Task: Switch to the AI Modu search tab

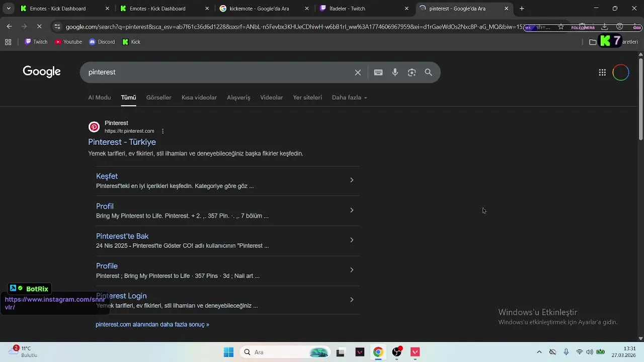Action: (100, 98)
